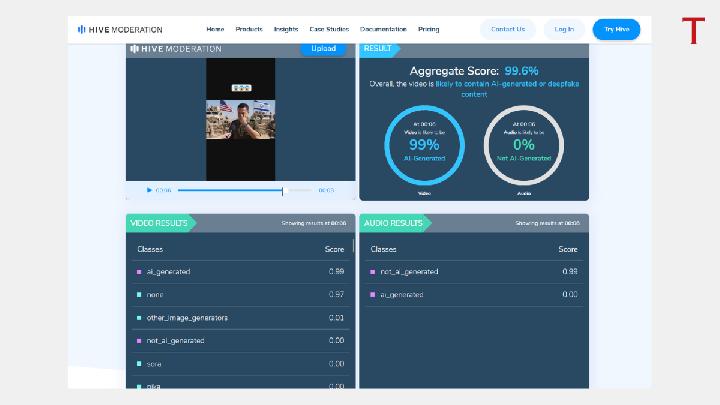Open Case Studies from the navbar
The image size is (720, 405).
click(x=329, y=30)
